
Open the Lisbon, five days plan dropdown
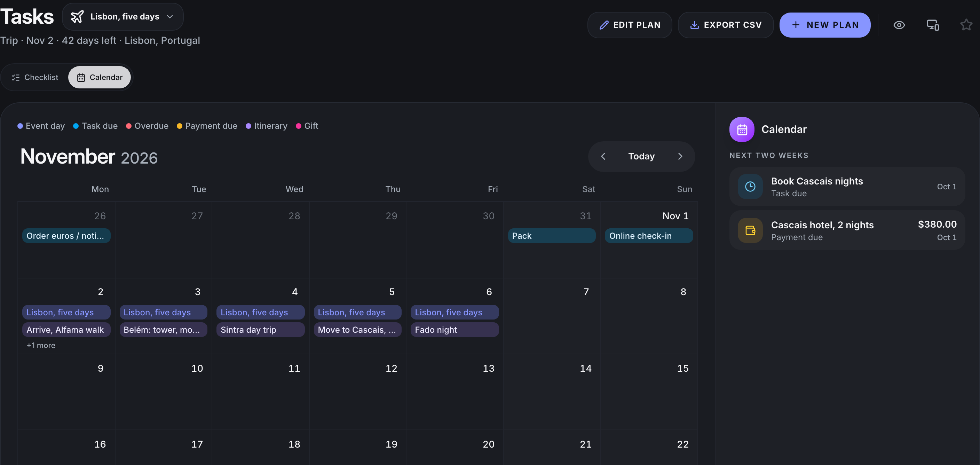click(x=122, y=17)
